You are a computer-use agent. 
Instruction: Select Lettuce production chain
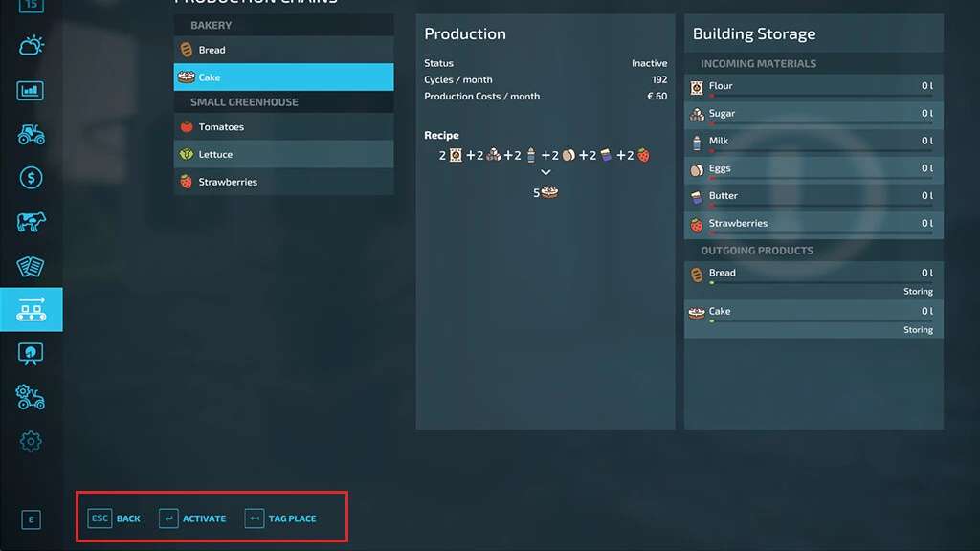pyautogui.click(x=283, y=154)
